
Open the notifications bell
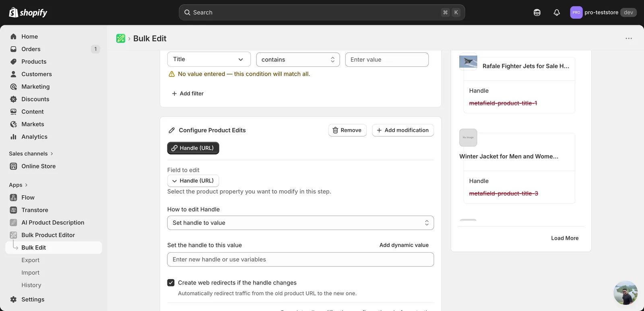tap(557, 12)
